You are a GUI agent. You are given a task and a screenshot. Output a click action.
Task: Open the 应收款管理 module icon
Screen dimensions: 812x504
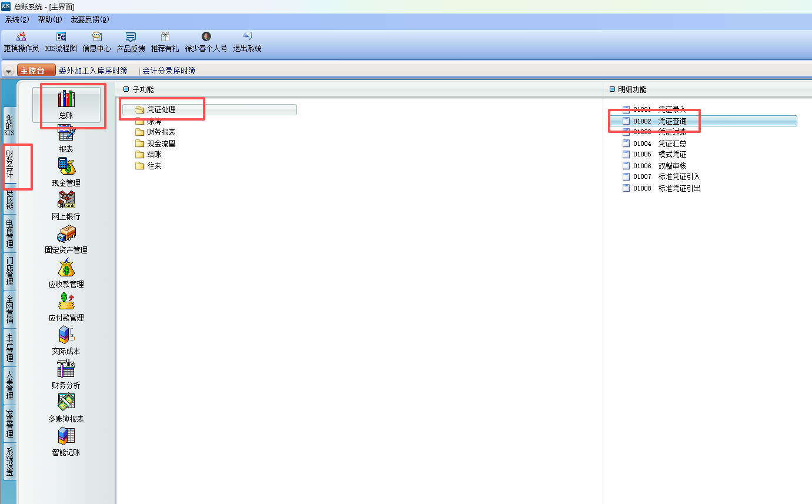click(66, 268)
